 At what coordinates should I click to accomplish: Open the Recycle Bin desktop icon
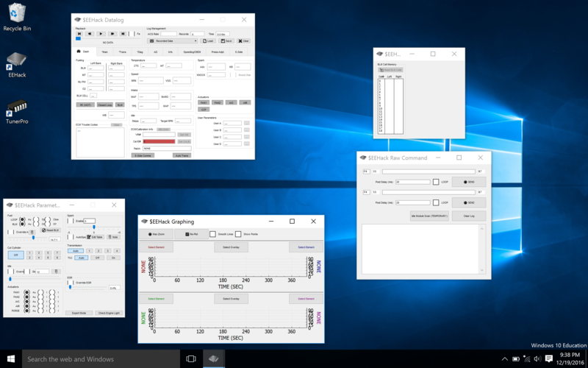(x=16, y=15)
